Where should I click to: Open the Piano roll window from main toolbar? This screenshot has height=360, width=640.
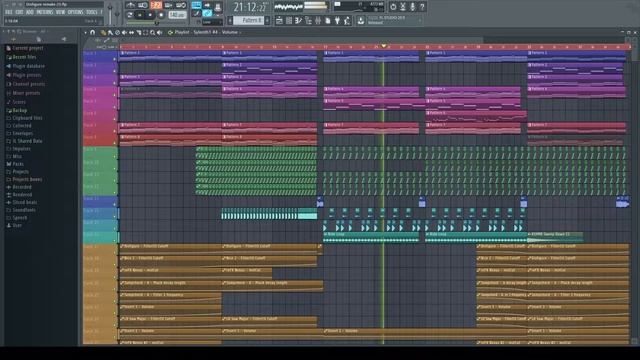tap(299, 20)
